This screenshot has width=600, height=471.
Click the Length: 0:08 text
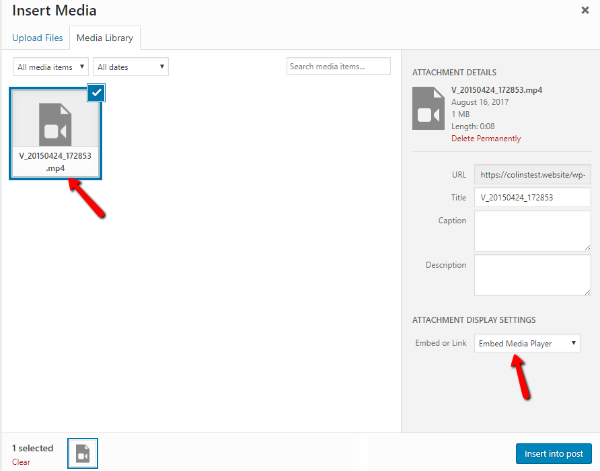click(473, 126)
